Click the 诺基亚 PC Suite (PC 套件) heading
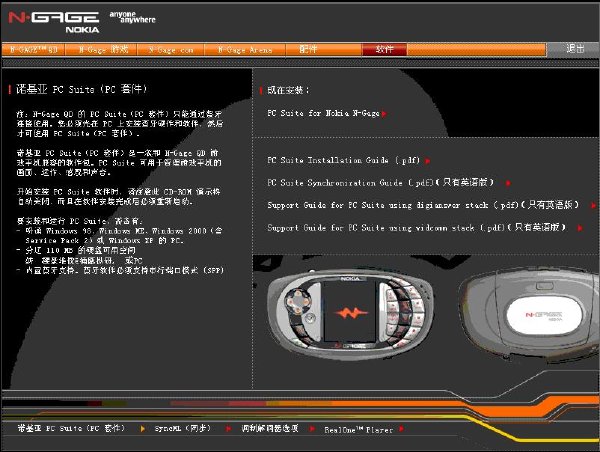600x452 pixels. pyautogui.click(x=81, y=89)
